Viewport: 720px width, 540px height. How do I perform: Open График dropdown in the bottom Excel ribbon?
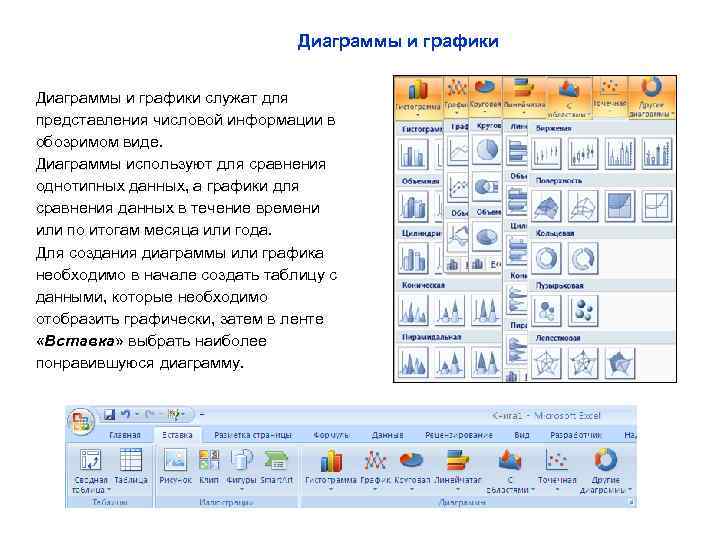click(x=375, y=468)
